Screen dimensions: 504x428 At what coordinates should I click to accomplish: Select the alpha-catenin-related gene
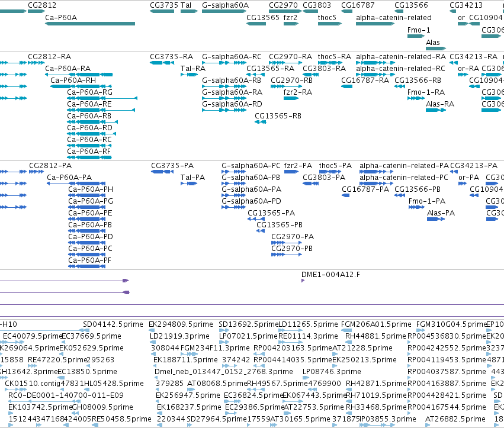click(375, 24)
